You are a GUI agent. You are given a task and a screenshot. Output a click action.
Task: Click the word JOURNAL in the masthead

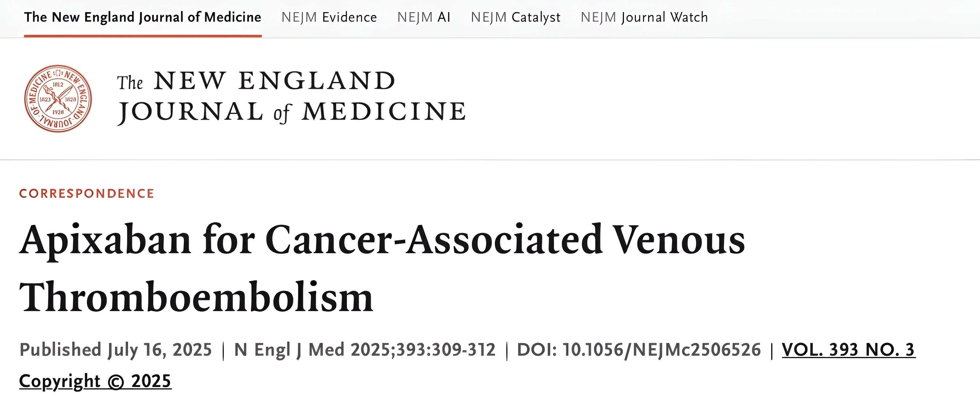[190, 112]
